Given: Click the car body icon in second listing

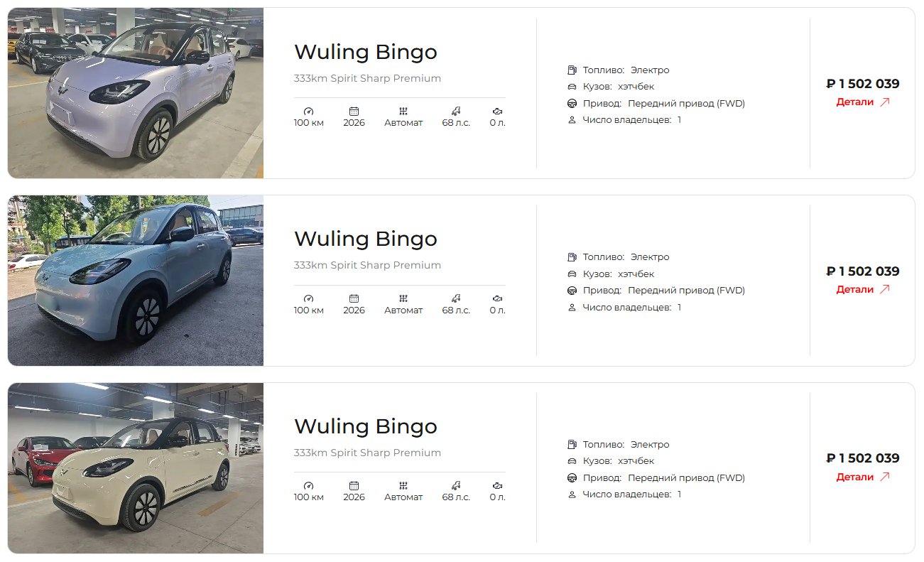Looking at the screenshot, I should (x=572, y=274).
